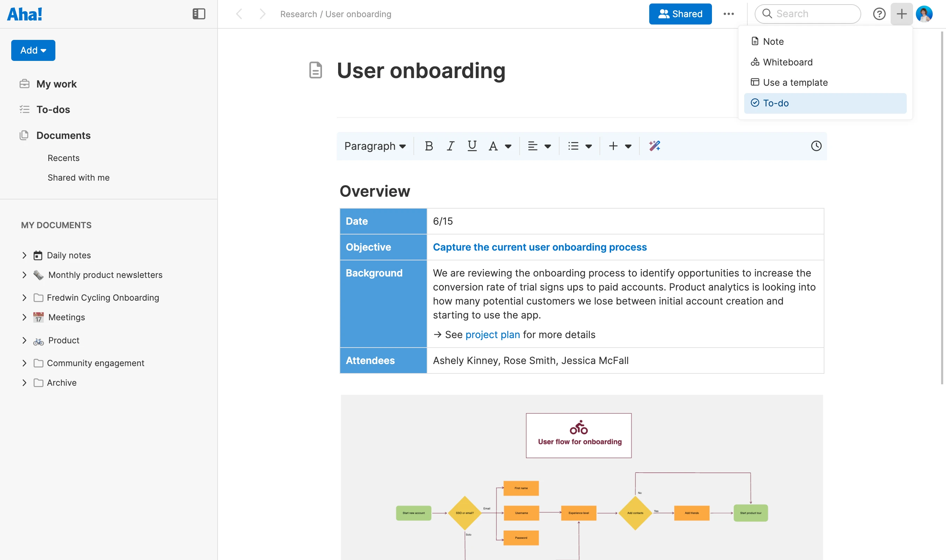Choose Whiteboard from the create menu
Image resolution: width=946 pixels, height=560 pixels.
pyautogui.click(x=787, y=62)
